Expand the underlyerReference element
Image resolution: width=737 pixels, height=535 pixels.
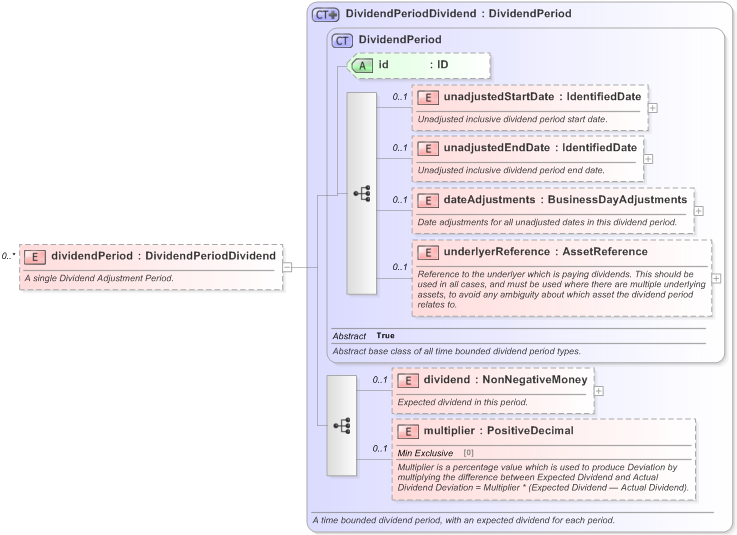pyautogui.click(x=716, y=278)
